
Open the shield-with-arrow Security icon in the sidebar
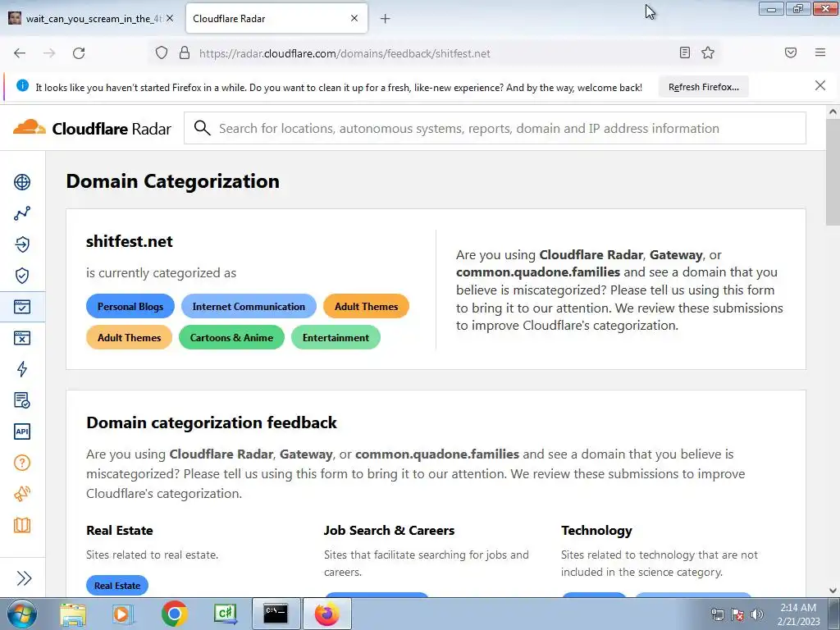click(22, 244)
